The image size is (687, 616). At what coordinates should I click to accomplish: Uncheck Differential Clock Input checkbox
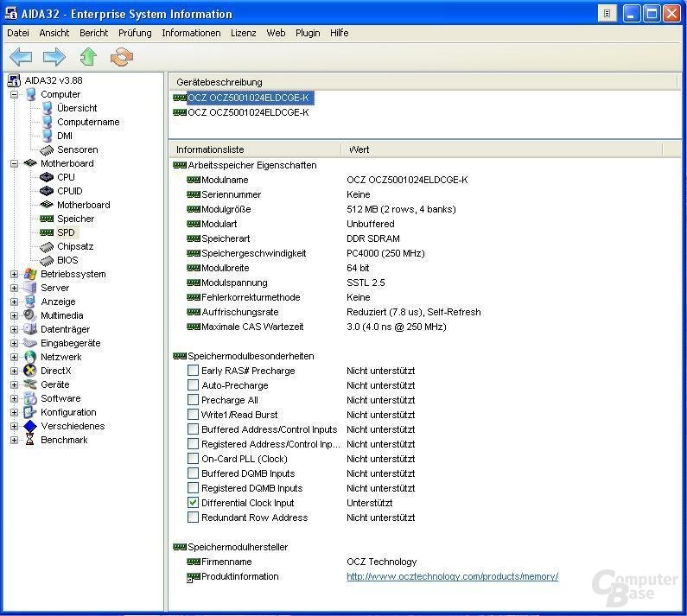coord(193,503)
